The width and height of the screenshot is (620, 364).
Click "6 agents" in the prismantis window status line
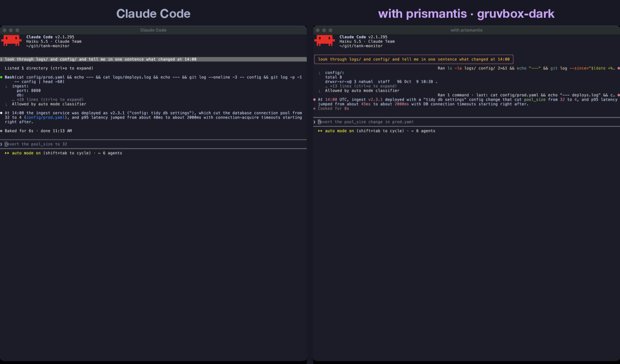tap(425, 131)
